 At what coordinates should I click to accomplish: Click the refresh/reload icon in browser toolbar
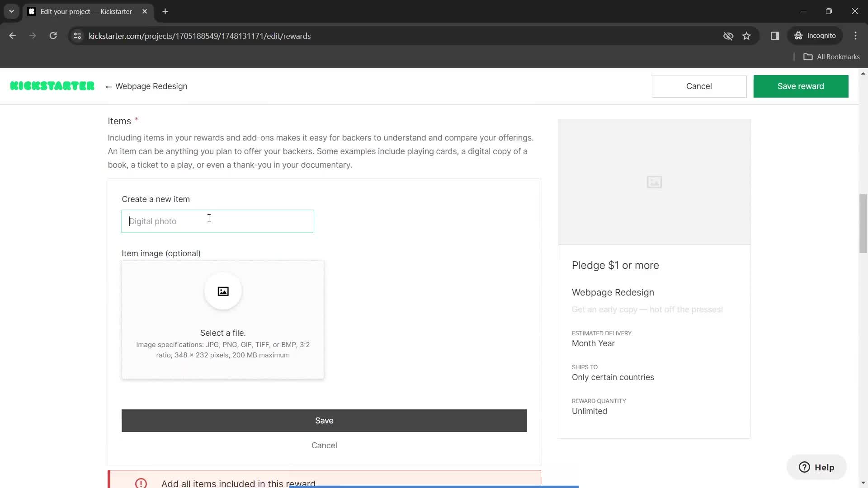tap(53, 36)
